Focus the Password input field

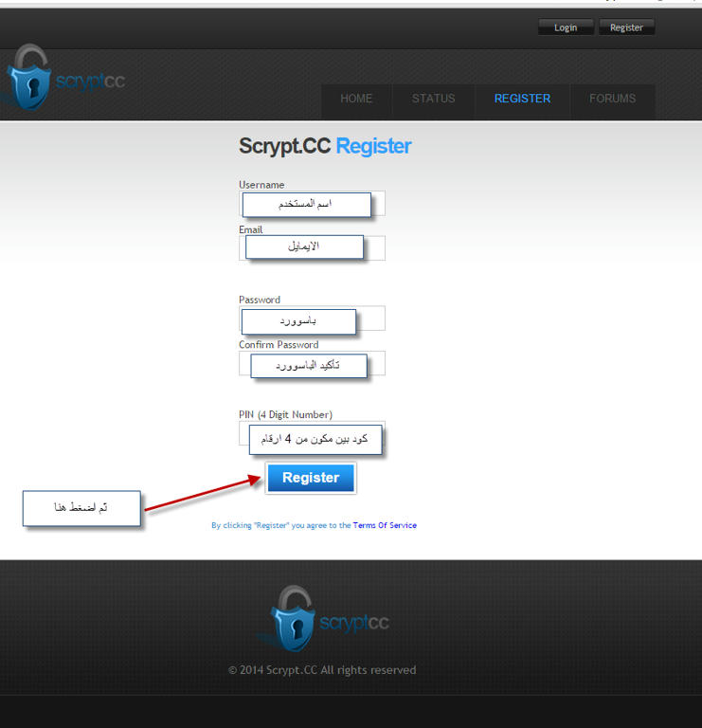coord(312,318)
